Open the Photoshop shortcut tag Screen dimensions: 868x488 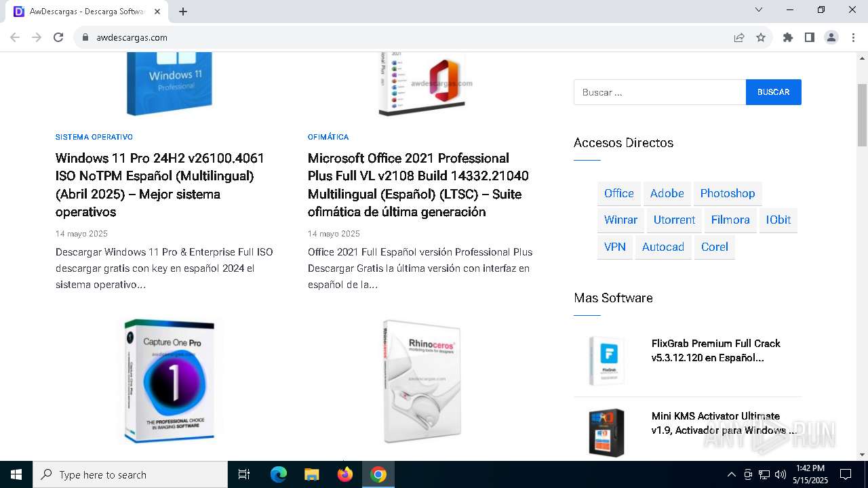[728, 193]
